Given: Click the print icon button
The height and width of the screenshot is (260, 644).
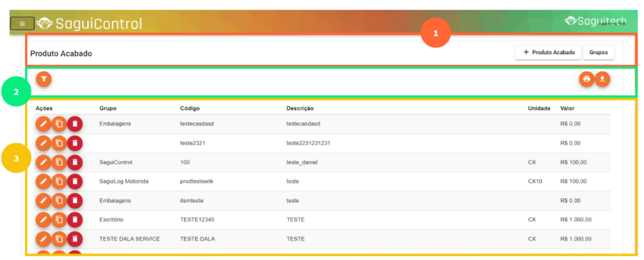Looking at the screenshot, I should [586, 79].
